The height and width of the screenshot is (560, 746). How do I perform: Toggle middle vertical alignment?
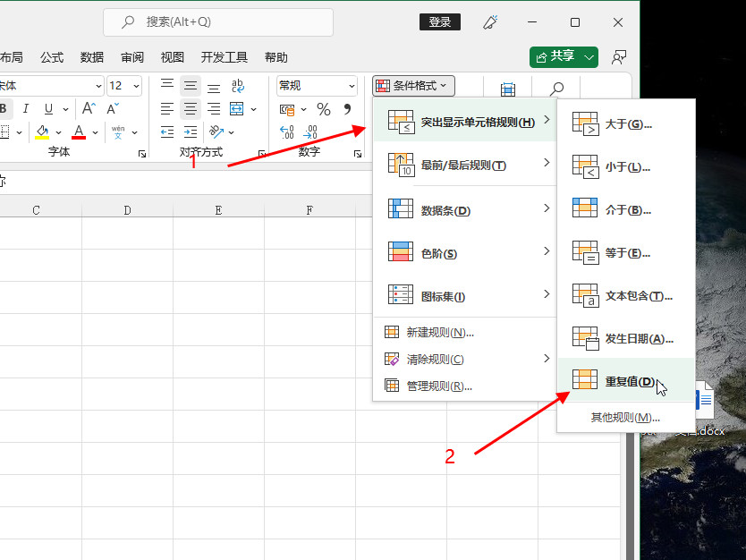click(191, 86)
